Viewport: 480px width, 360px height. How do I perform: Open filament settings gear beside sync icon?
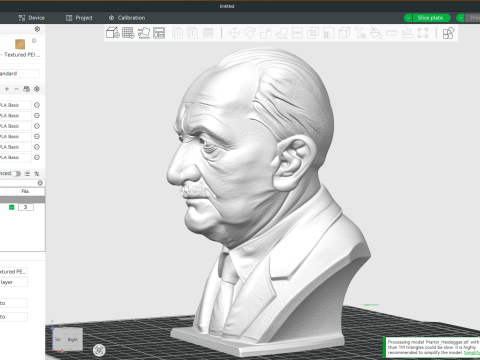(37, 89)
